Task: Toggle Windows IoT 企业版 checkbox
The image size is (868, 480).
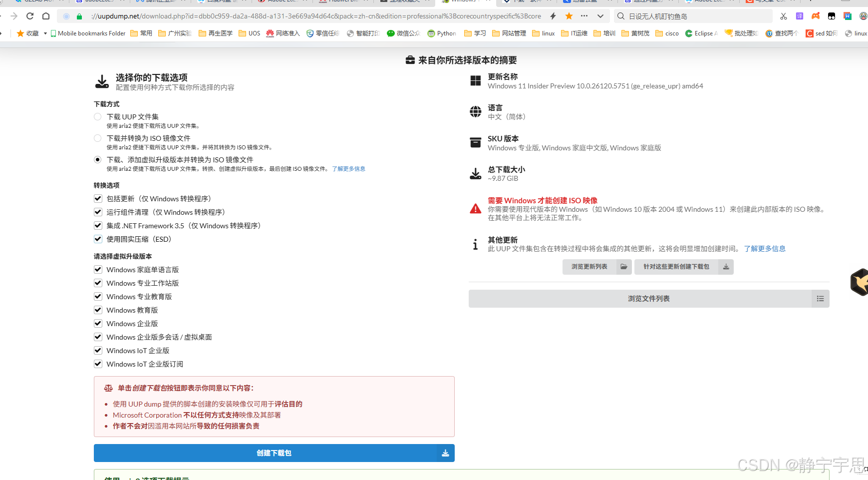Action: click(x=98, y=351)
